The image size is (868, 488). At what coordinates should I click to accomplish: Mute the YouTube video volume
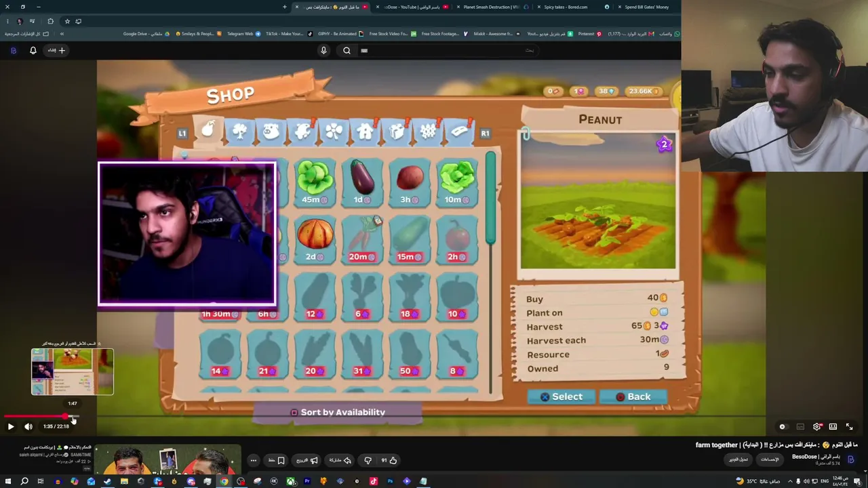point(28,426)
